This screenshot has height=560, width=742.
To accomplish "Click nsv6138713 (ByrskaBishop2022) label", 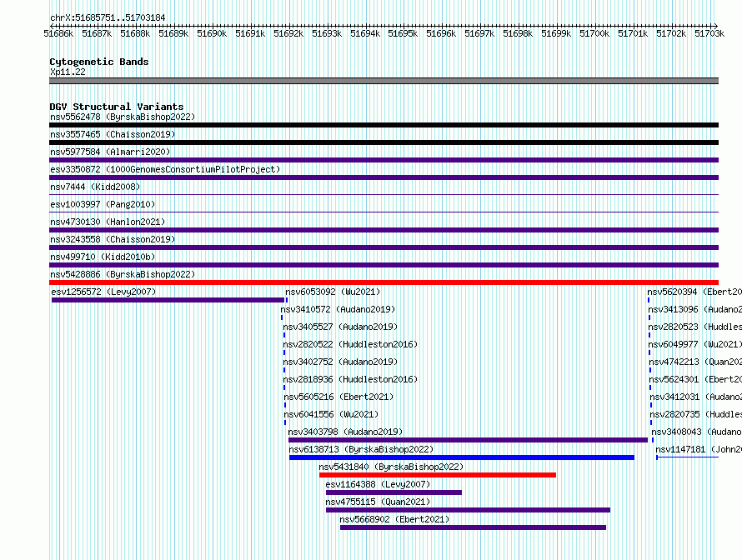I will [361, 449].
